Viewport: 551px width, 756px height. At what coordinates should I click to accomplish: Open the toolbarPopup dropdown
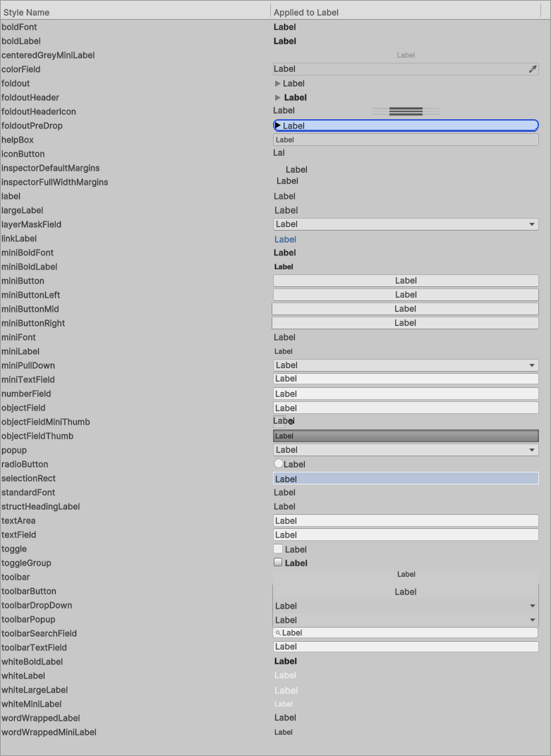coord(532,620)
